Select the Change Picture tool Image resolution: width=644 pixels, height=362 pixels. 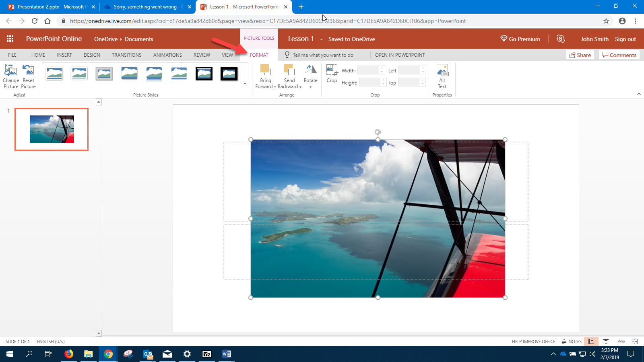point(11,76)
